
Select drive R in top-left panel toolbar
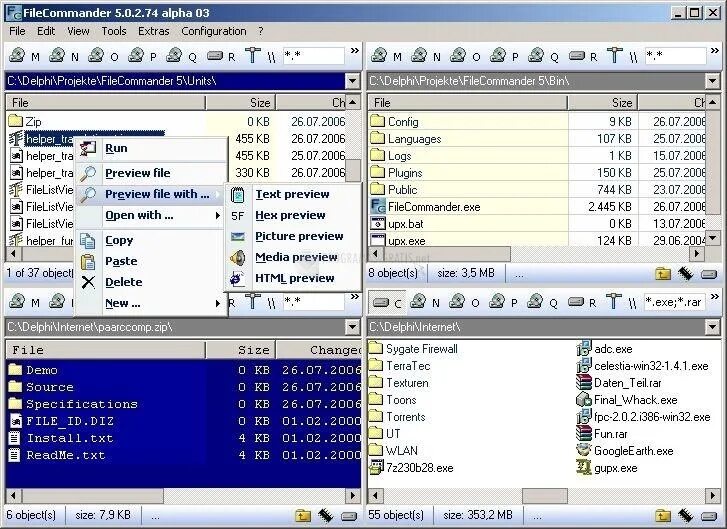221,56
